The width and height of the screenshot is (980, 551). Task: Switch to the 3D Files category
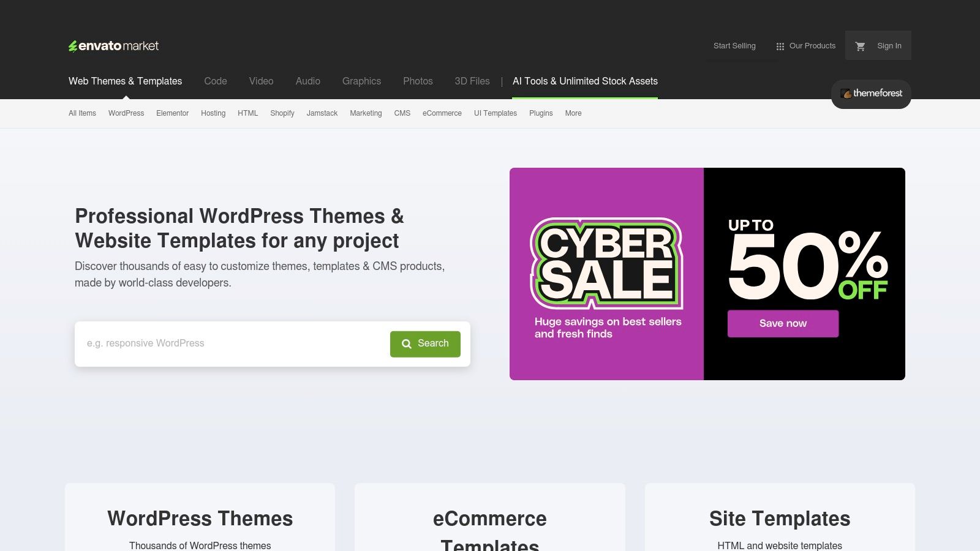472,81
